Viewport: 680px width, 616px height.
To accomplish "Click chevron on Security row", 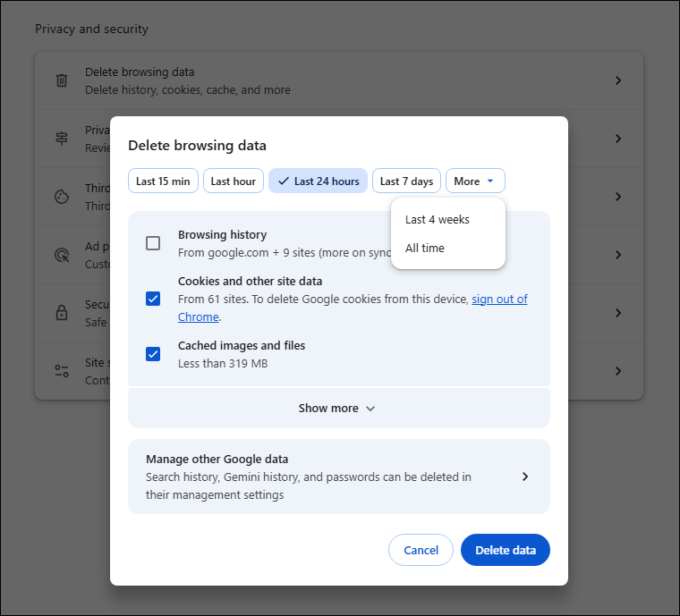I will pyautogui.click(x=618, y=313).
